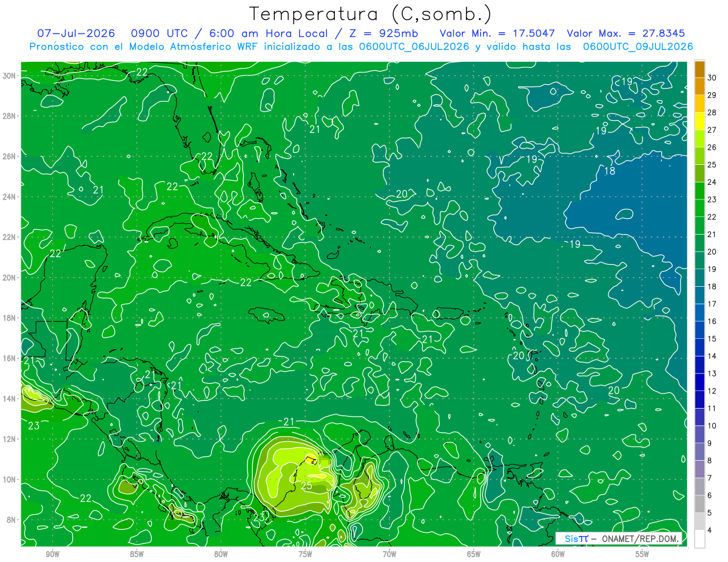728x562 pixels.
Task: Click the legend value label 27
Action: point(712,130)
